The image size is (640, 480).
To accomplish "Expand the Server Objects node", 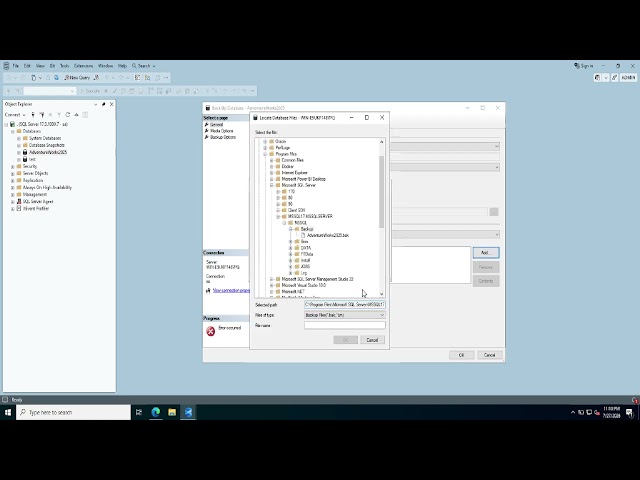I will pyautogui.click(x=13, y=173).
